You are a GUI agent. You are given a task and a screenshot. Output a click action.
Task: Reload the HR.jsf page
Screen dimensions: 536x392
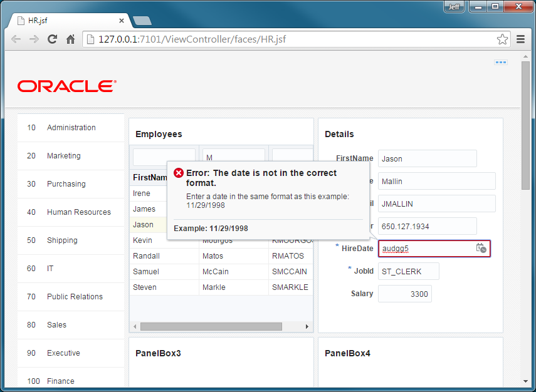(52, 39)
